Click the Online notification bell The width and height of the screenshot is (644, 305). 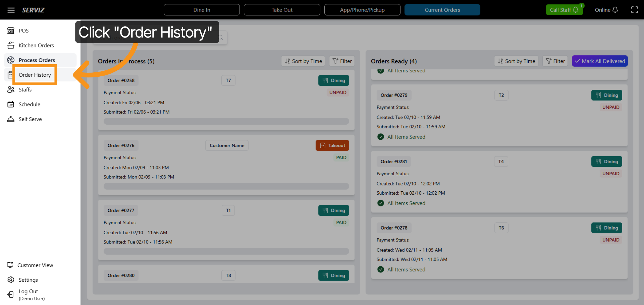pyautogui.click(x=616, y=10)
